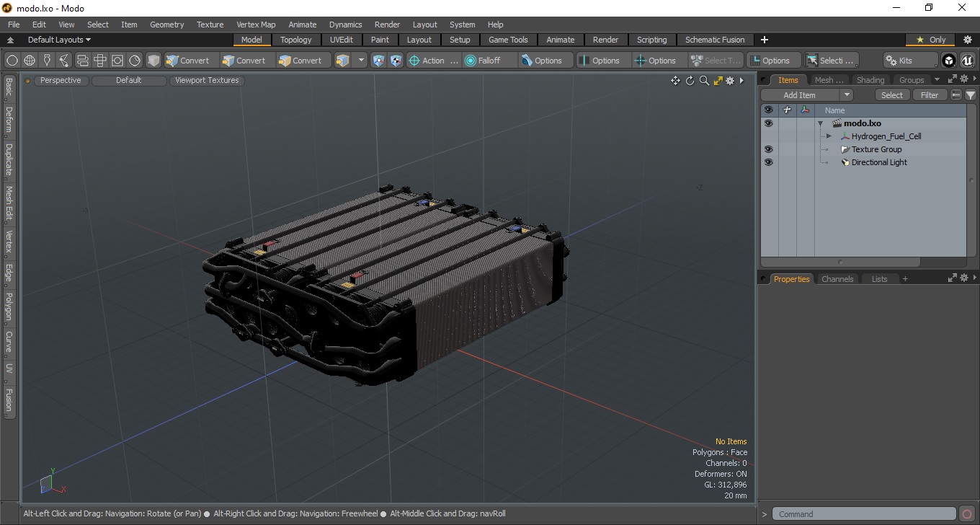Click the viewport zoom magnifier icon
The height and width of the screenshot is (525, 980).
[704, 81]
